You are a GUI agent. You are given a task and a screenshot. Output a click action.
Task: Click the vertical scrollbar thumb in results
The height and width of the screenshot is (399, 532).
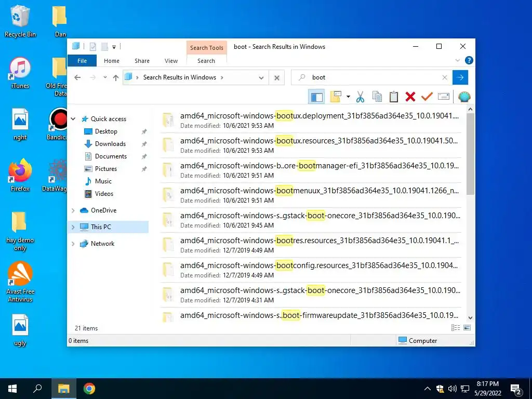pos(470,154)
